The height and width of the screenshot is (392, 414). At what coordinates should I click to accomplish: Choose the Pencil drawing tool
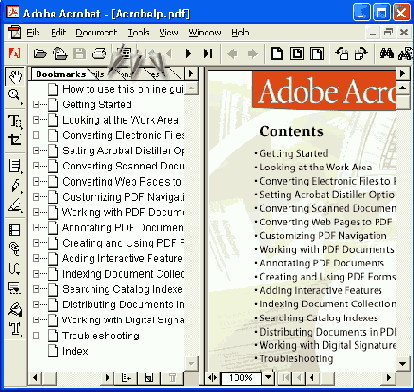(x=15, y=185)
